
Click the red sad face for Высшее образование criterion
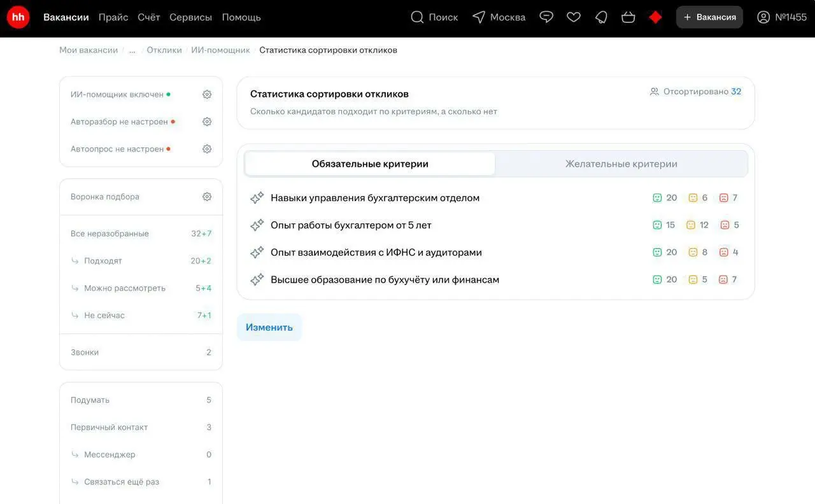[725, 279]
